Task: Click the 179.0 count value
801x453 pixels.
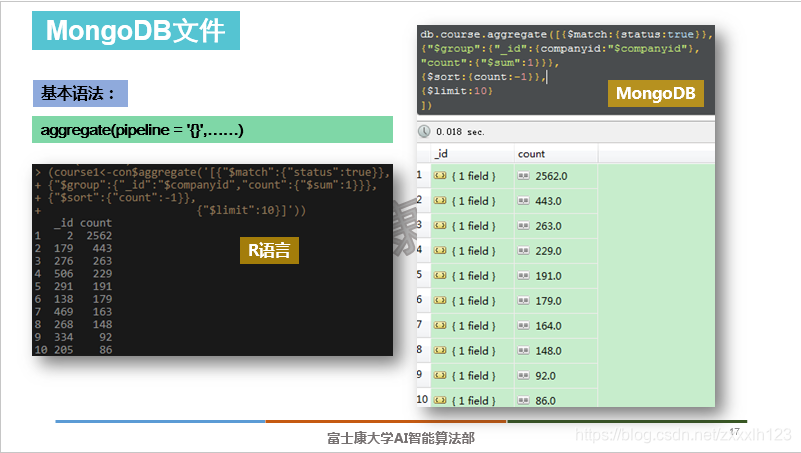Action: 548,301
